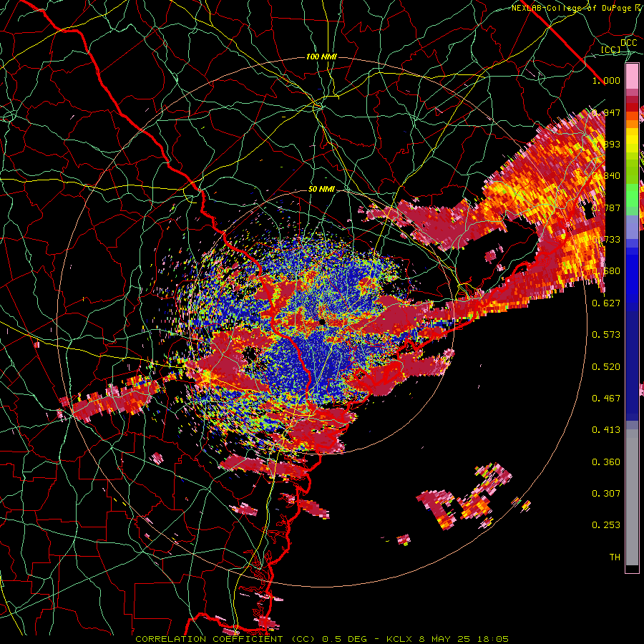Click the "NEXLAB-College of DuPage" credit text
644x644 pixels.
coord(572,8)
